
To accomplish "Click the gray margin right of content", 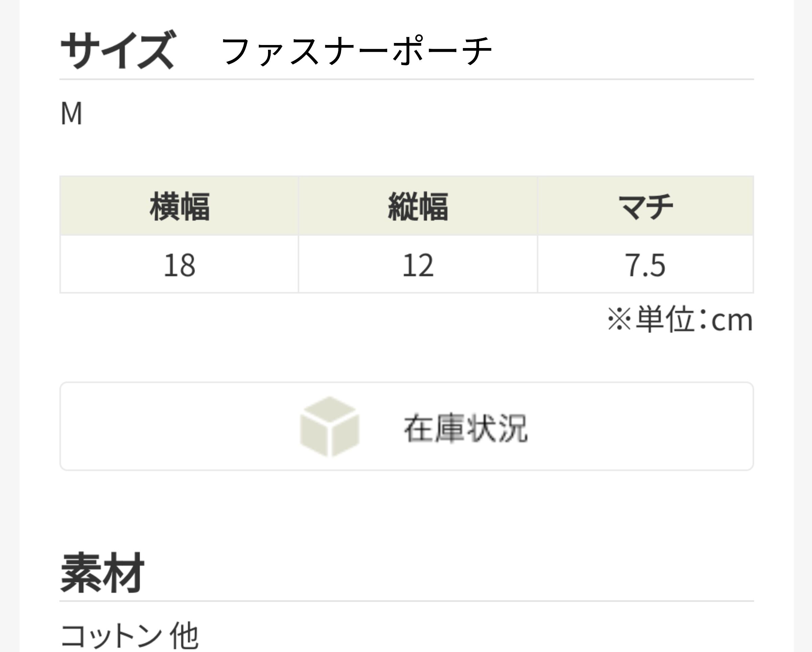I will click(803, 326).
